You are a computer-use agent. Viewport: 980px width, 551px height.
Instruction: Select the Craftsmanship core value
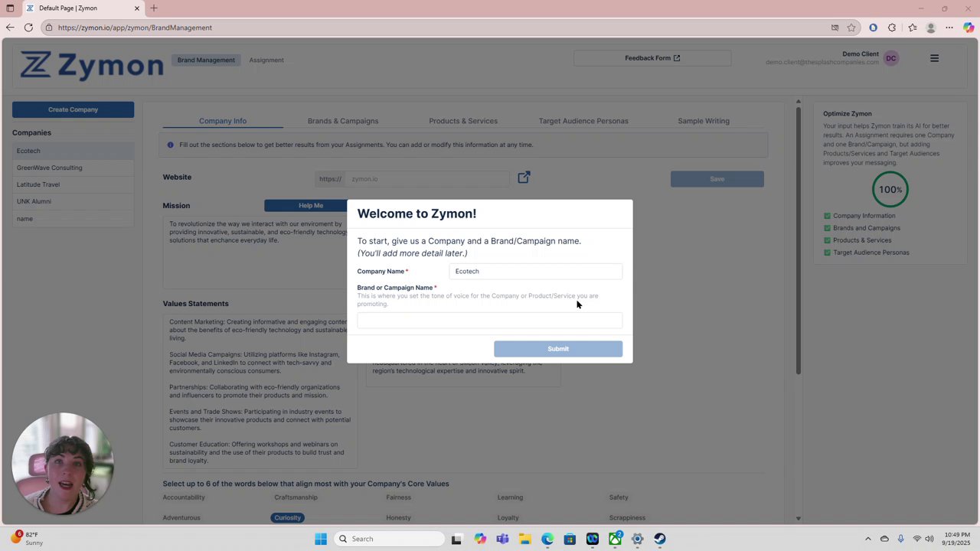pyautogui.click(x=296, y=497)
